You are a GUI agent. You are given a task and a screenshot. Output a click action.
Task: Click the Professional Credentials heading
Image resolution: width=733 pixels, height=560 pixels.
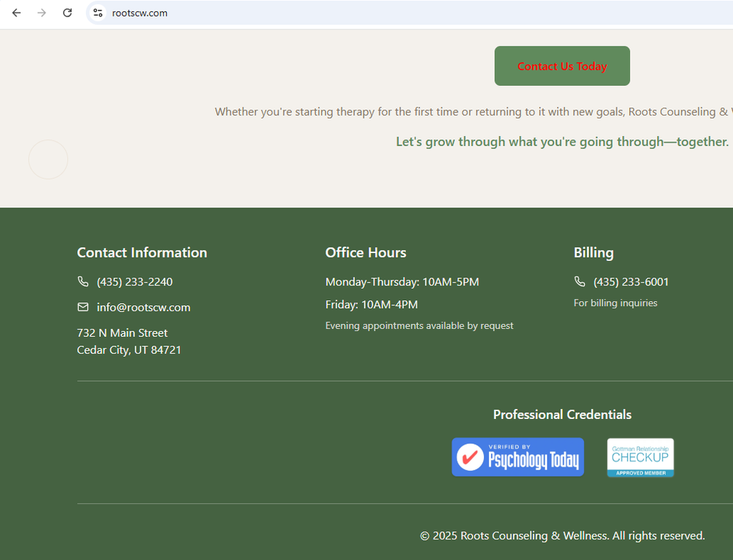coord(562,414)
